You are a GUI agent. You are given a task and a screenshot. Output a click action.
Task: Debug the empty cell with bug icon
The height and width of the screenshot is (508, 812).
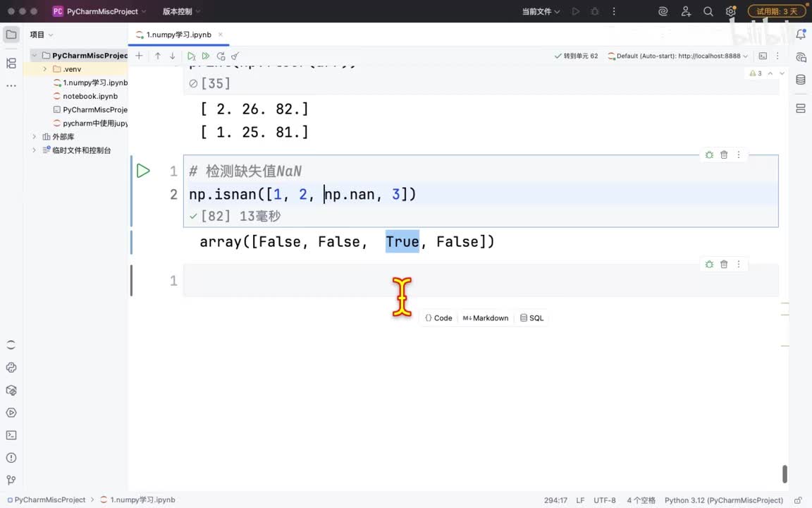point(709,264)
